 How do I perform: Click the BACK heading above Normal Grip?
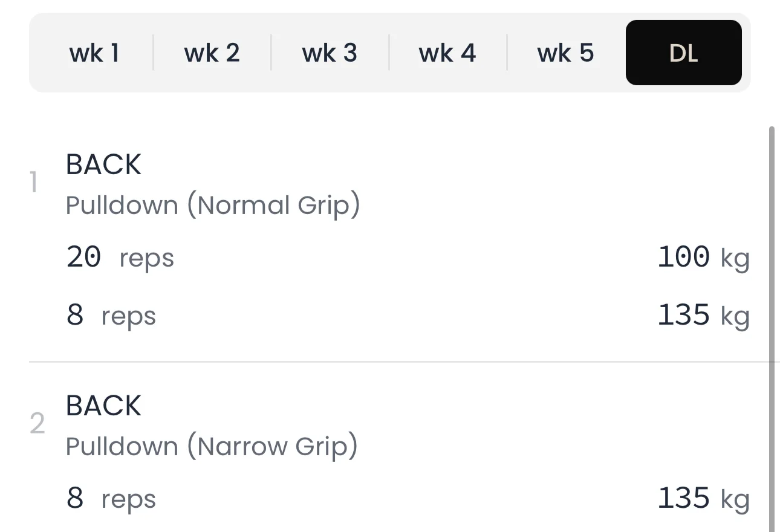coord(103,164)
